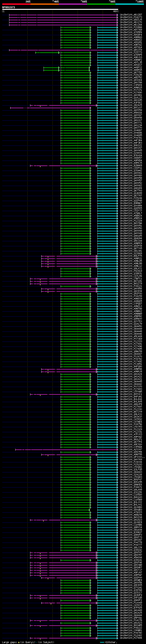Select UniRef100_P92919 label
Viewport: 146px width, 644px height.
coord(131,271)
